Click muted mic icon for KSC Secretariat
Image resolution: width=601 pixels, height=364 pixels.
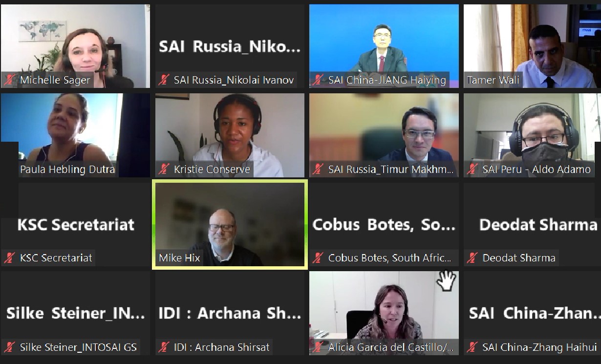(9, 258)
